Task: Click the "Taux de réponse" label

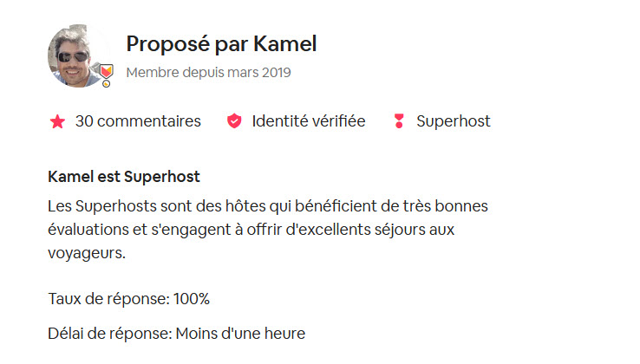Action: (x=109, y=300)
